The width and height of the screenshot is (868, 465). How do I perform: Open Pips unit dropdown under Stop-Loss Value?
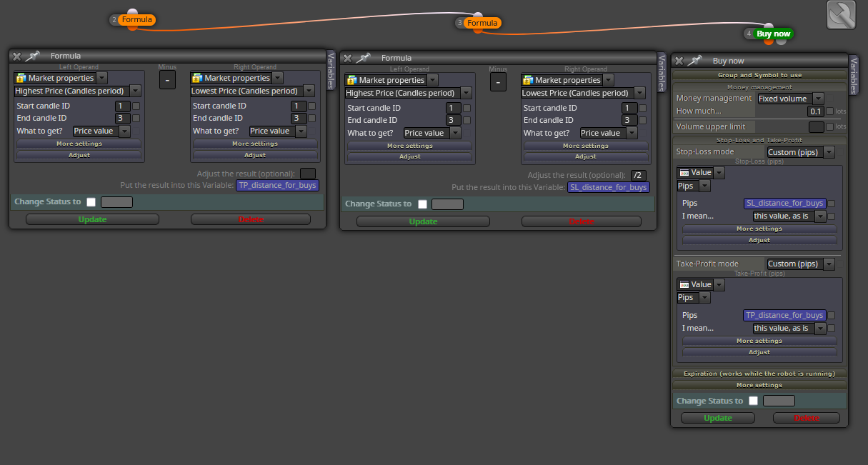pos(694,186)
